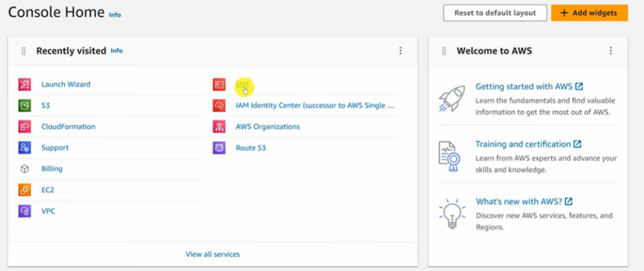Click Reset to default layout button
This screenshot has width=644, height=271.
(x=495, y=13)
